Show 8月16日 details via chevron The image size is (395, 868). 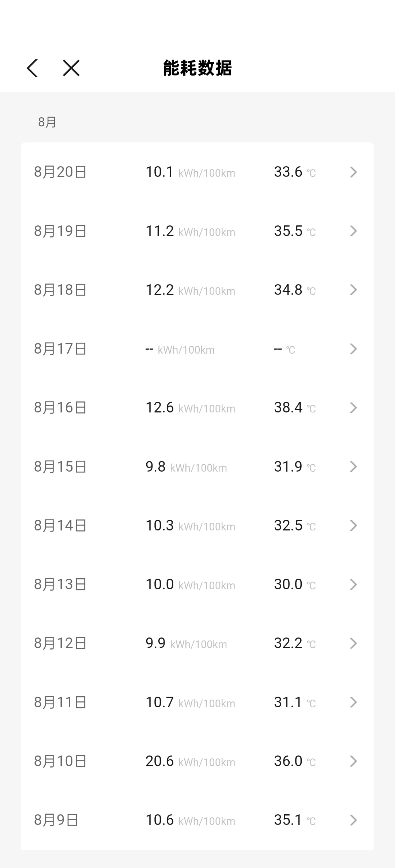point(353,408)
